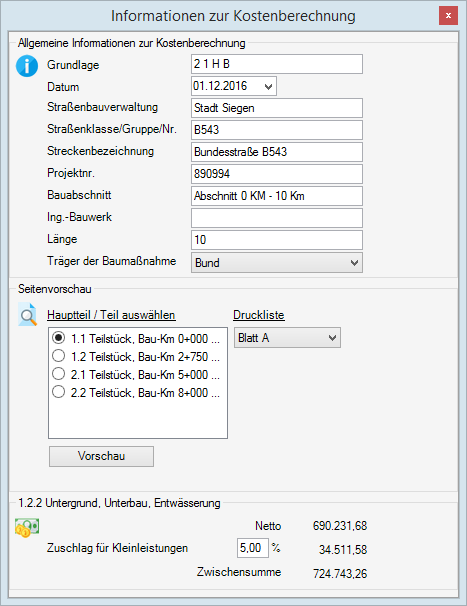Click the Seitenvorschau group label

tap(55, 289)
